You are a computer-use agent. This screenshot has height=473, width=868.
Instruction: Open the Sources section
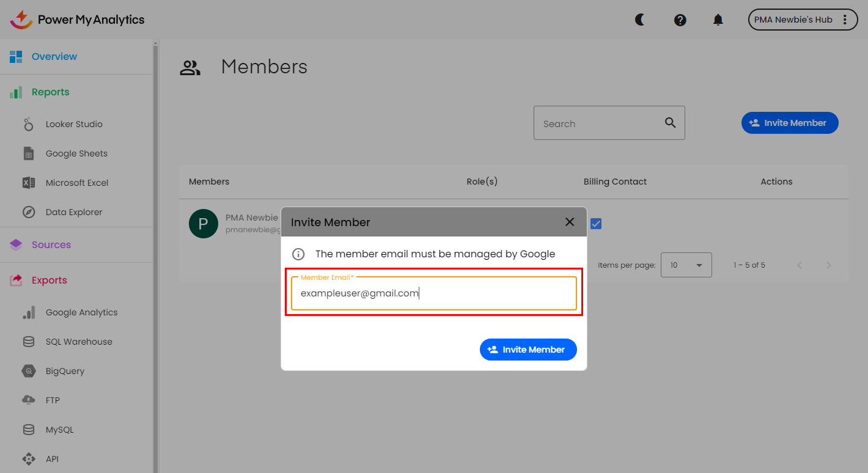tap(51, 244)
